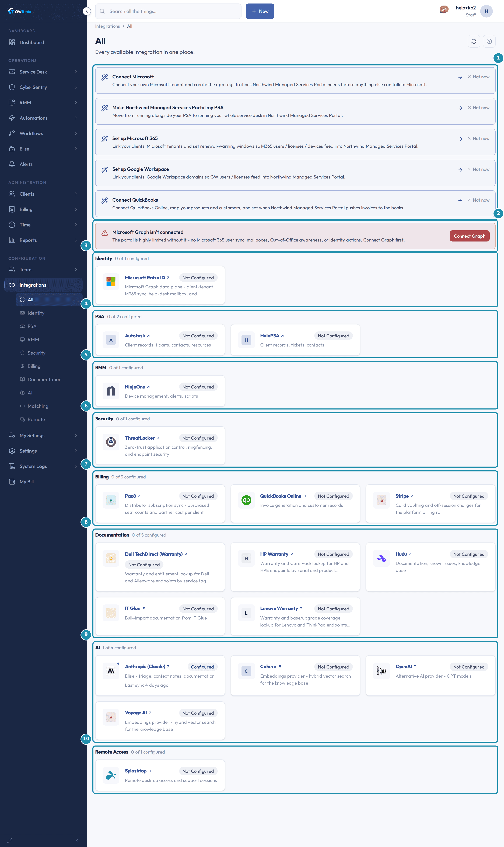This screenshot has height=847, width=504.
Task: Expand the Clients menu
Action: pos(43,194)
